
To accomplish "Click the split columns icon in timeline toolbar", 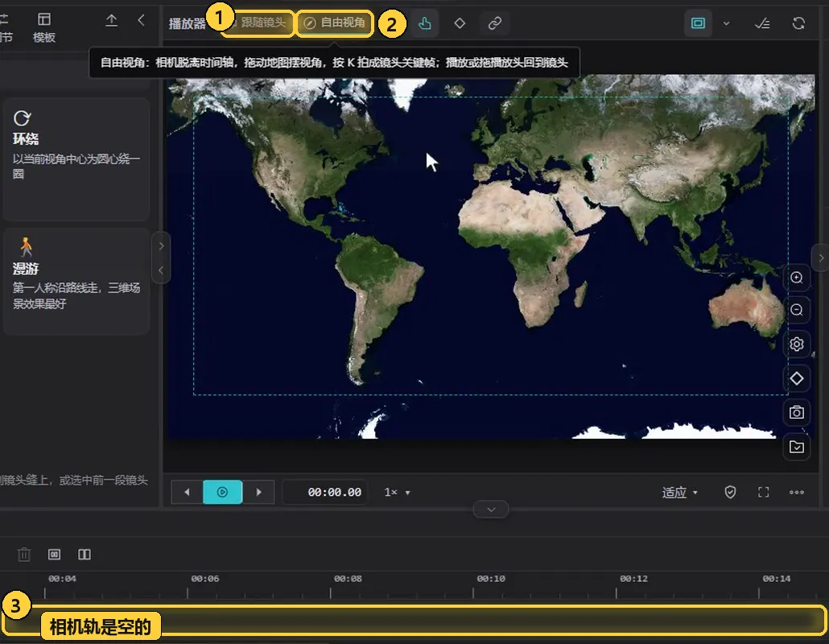I will (x=85, y=554).
